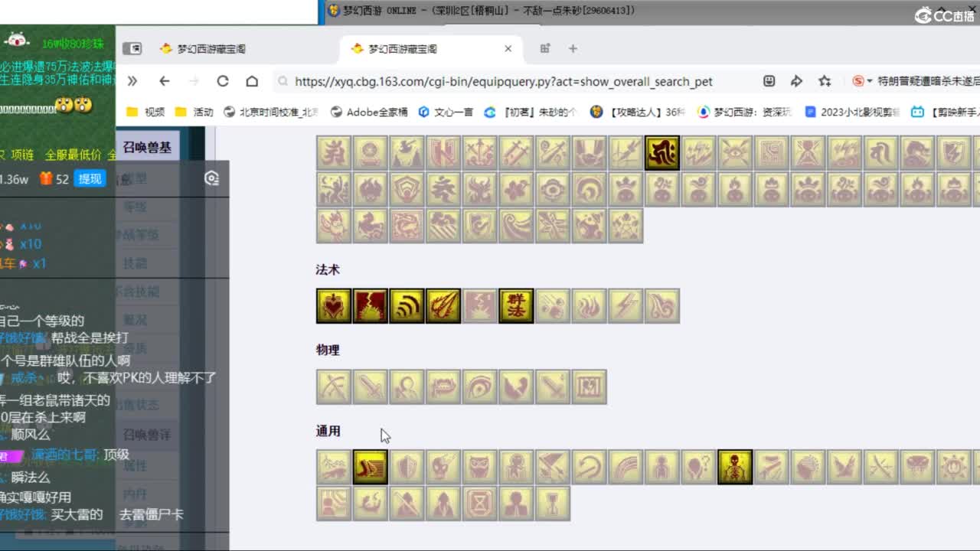This screenshot has width=980, height=551.
Task: Toggle the browser sidebar panel icon
Action: pos(132,48)
